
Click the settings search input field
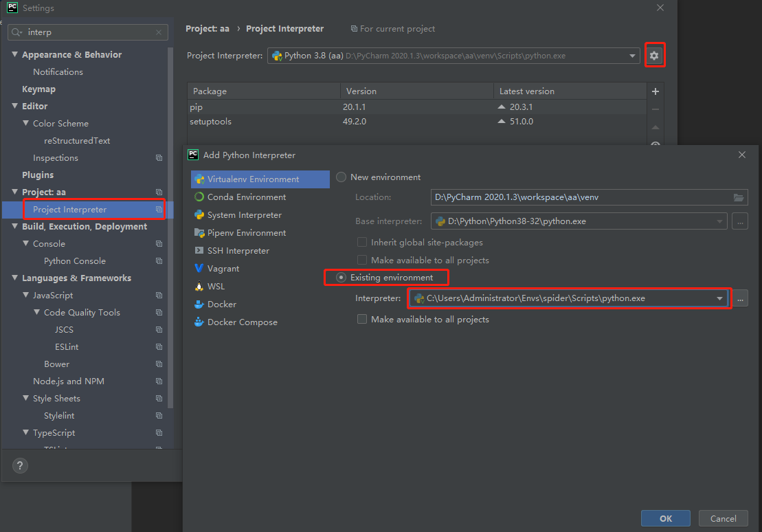click(x=88, y=32)
